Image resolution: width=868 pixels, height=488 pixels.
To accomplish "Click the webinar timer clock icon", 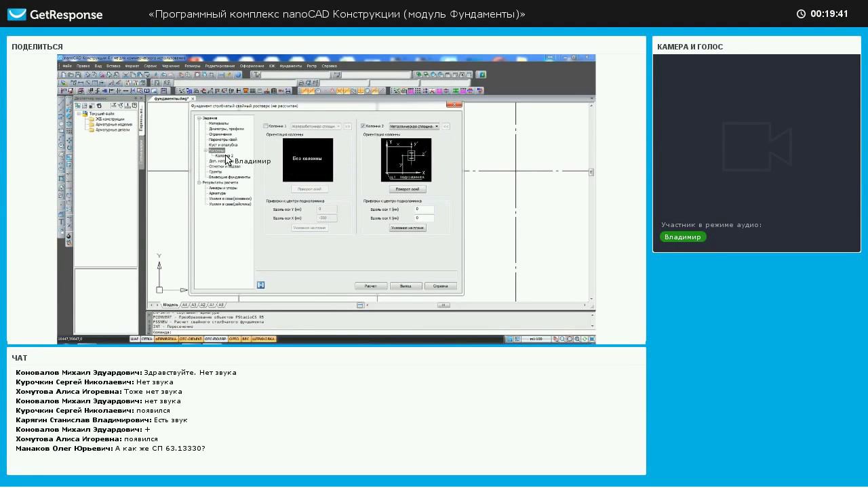I will (x=801, y=14).
